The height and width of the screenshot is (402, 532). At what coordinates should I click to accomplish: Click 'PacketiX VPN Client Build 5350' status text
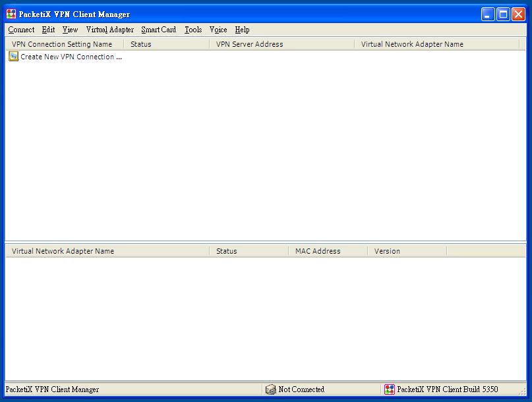[448, 389]
